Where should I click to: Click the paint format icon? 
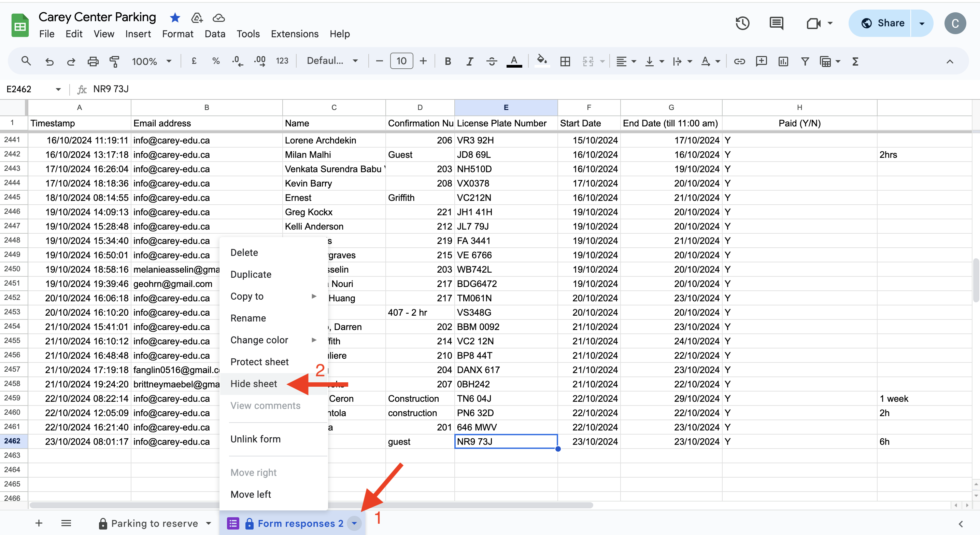(x=114, y=61)
